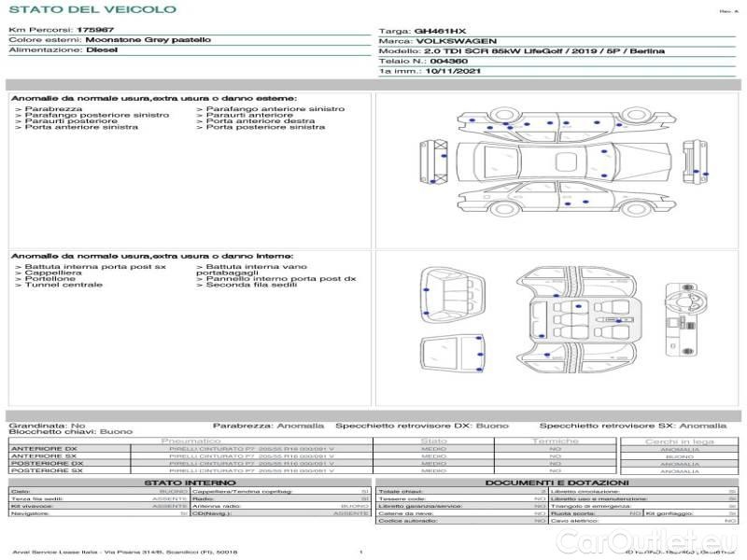The image size is (747, 560).
Task: Click "Cappelliera" in the interior anomalies list
Action: 53,273
